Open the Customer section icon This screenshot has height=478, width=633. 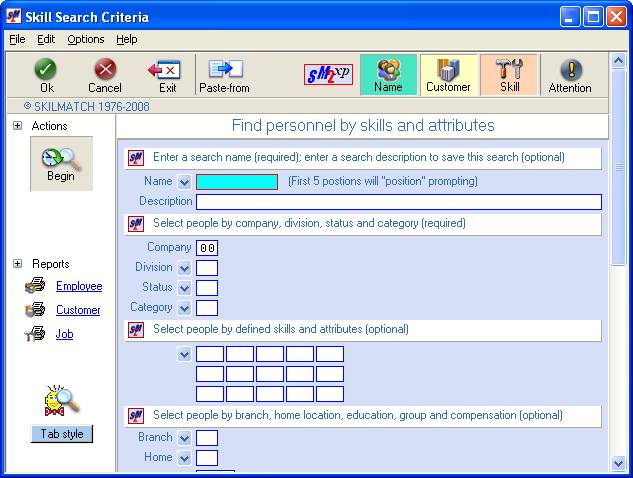448,70
